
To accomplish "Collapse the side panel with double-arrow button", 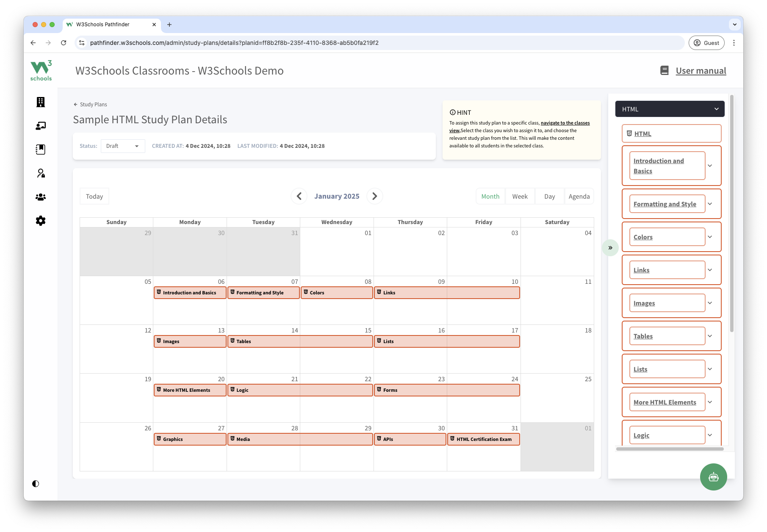I will click(x=610, y=248).
